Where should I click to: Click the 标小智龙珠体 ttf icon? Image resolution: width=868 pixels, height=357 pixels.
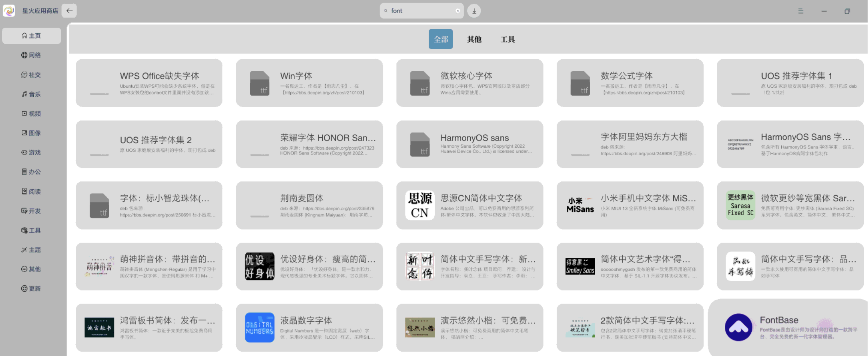point(99,205)
